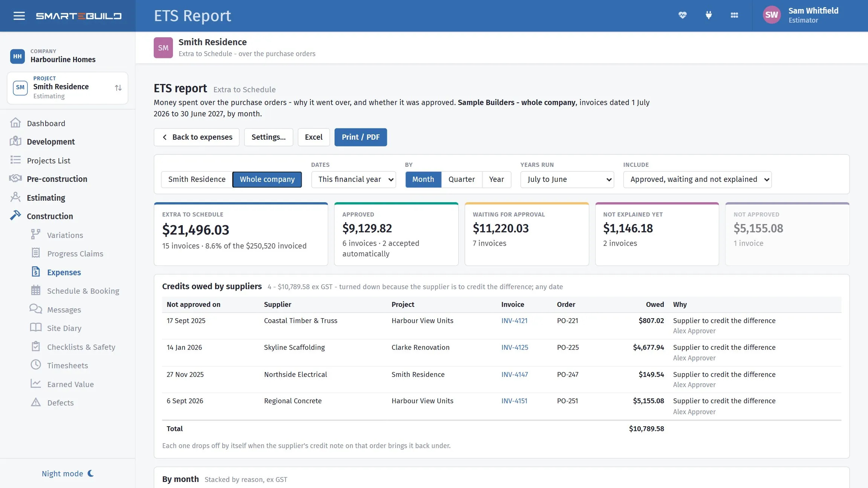Group the report by Year
Screen dimensions: 868x488
click(497, 180)
